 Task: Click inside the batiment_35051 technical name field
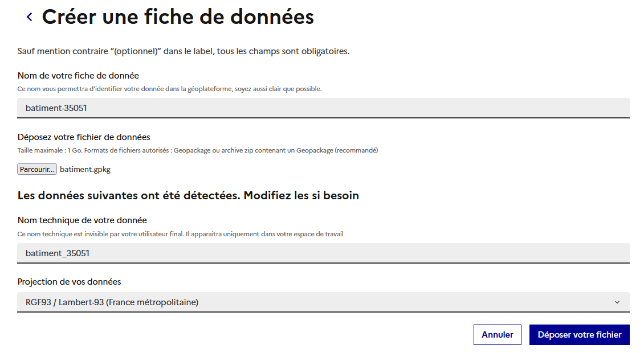(322, 253)
